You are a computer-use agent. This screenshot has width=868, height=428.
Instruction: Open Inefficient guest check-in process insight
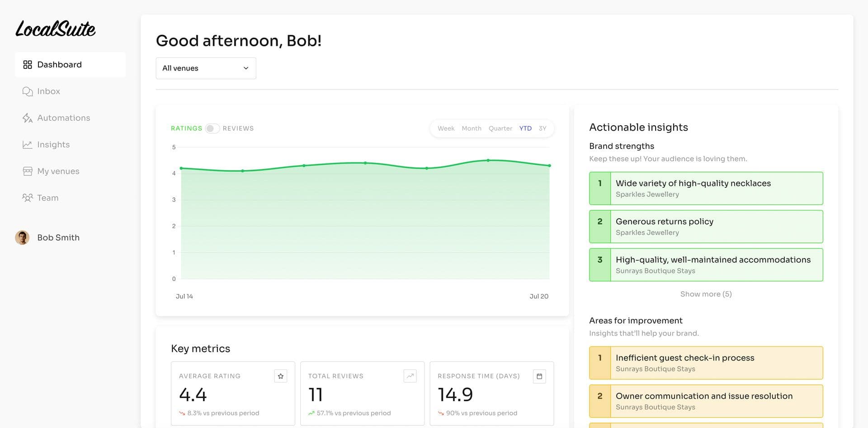point(706,363)
